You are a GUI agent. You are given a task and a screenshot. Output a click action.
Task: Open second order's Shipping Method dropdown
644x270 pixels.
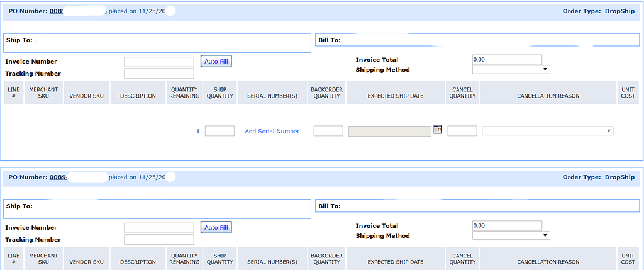(511, 235)
